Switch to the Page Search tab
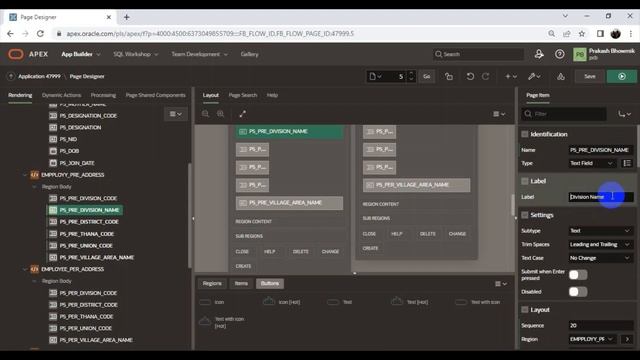 243,95
